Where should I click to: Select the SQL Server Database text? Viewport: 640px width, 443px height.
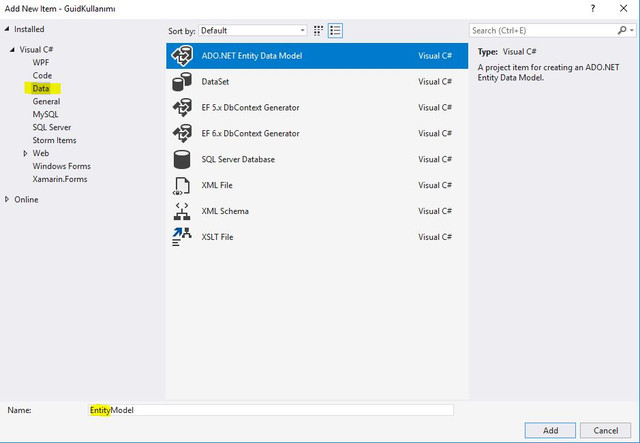pos(238,159)
